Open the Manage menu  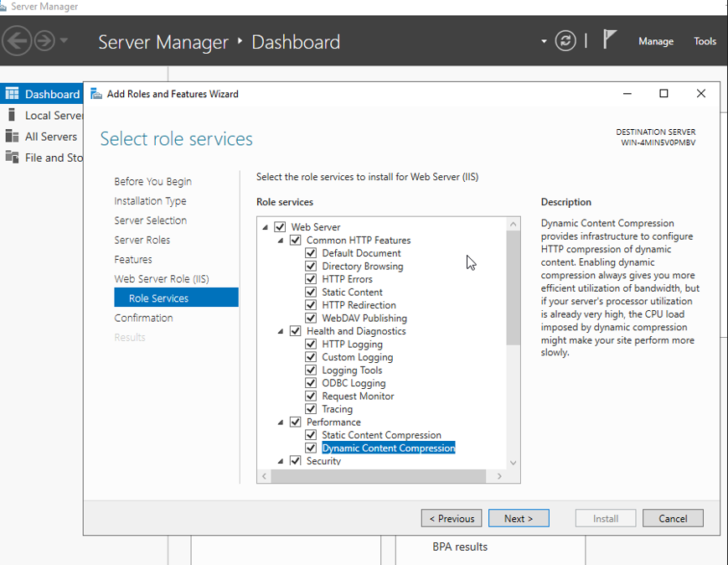click(x=656, y=41)
